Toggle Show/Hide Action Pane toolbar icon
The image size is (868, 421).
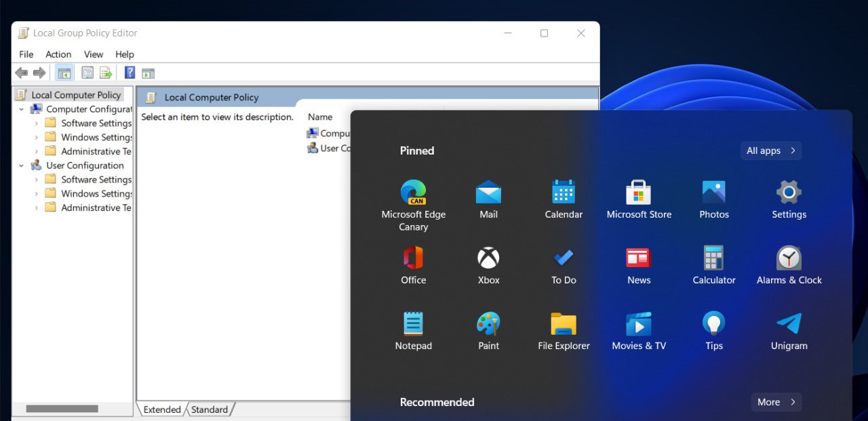(x=149, y=73)
